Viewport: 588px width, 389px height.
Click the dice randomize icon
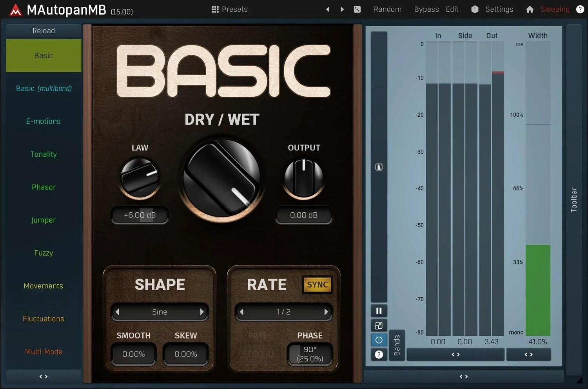(357, 9)
